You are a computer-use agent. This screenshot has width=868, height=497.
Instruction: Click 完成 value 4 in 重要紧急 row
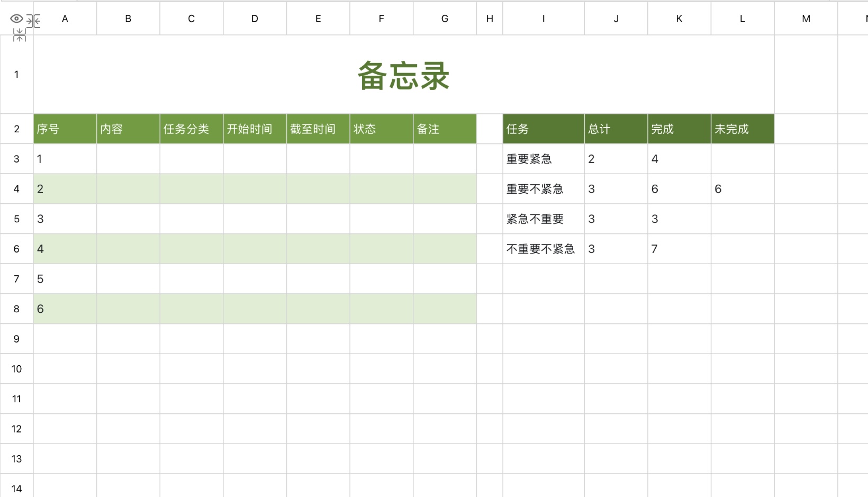point(679,159)
